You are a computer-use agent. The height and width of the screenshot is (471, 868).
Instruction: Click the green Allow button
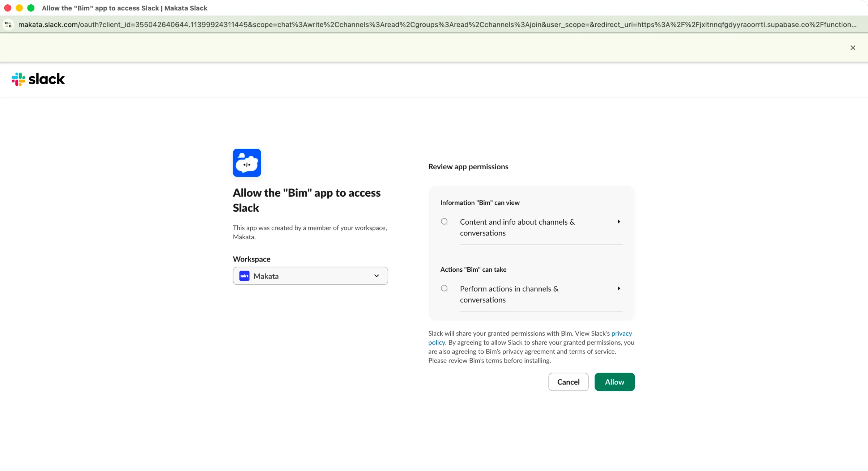(614, 382)
